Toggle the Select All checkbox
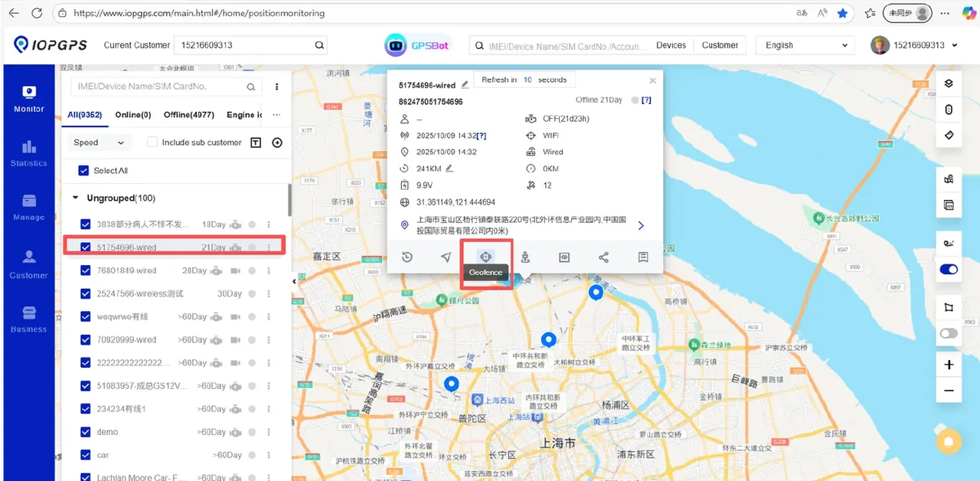The image size is (980, 481). [x=84, y=170]
